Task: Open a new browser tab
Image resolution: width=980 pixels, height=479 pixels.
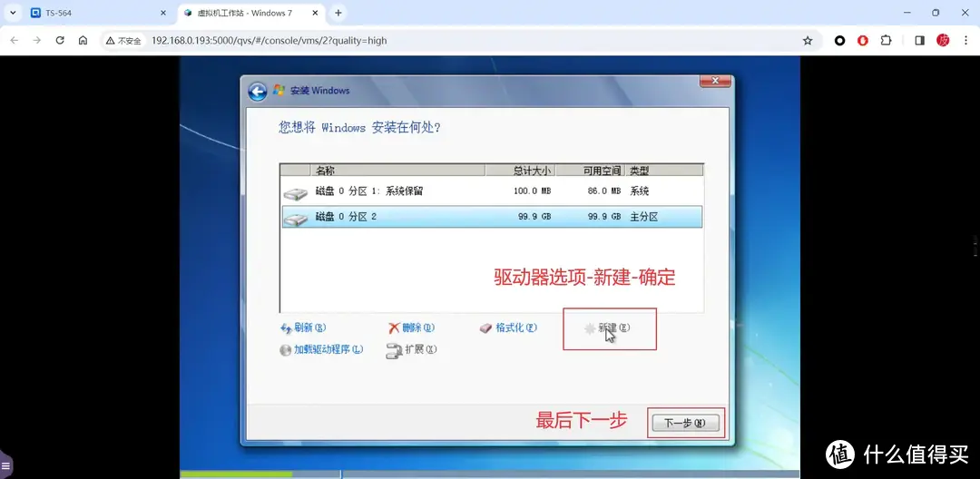Action: point(338,13)
